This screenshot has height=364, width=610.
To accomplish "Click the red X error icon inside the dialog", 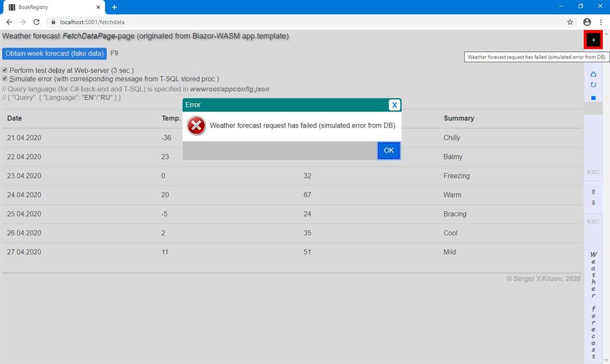I will point(196,126).
